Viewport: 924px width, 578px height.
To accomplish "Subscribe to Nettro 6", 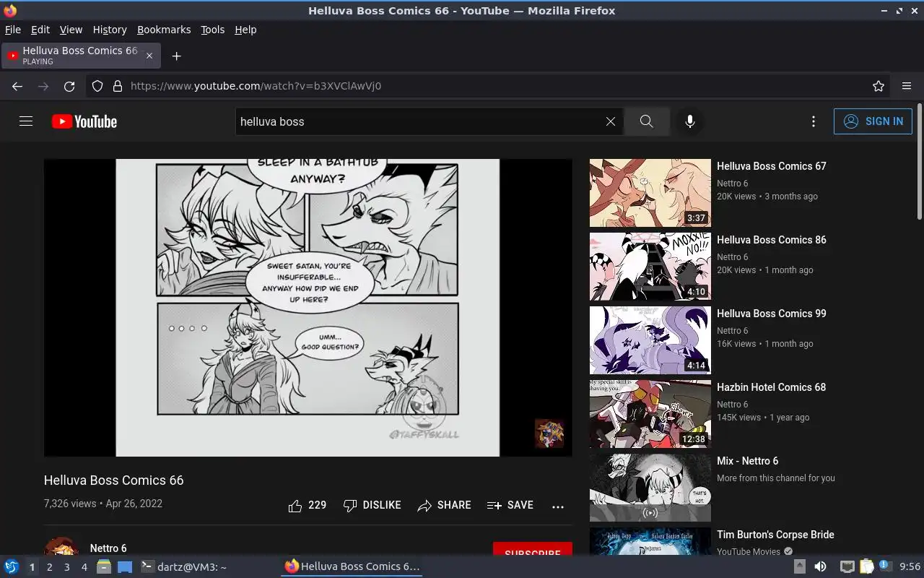I will pos(533,549).
